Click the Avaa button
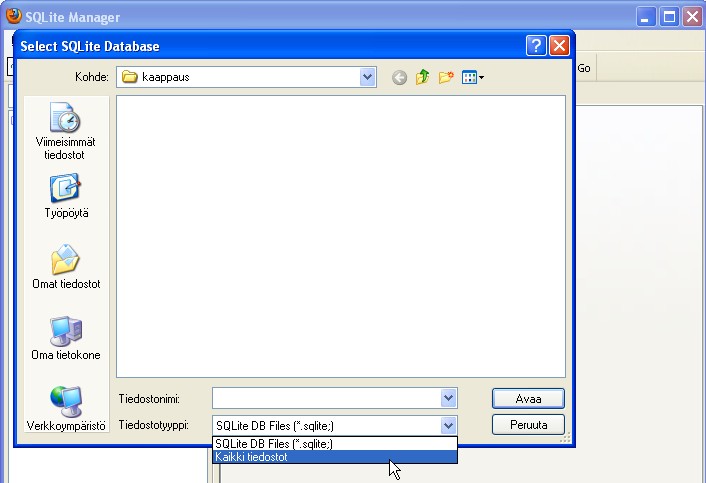Image resolution: width=706 pixels, height=483 pixels. [x=528, y=398]
